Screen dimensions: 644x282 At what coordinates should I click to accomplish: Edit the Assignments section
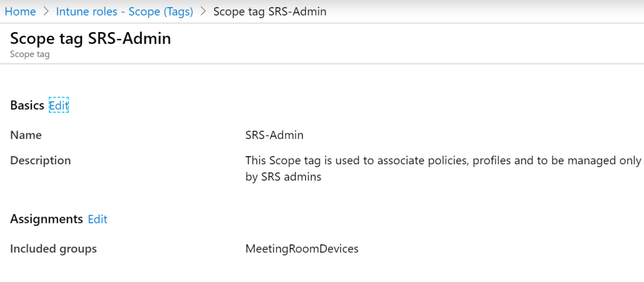98,219
